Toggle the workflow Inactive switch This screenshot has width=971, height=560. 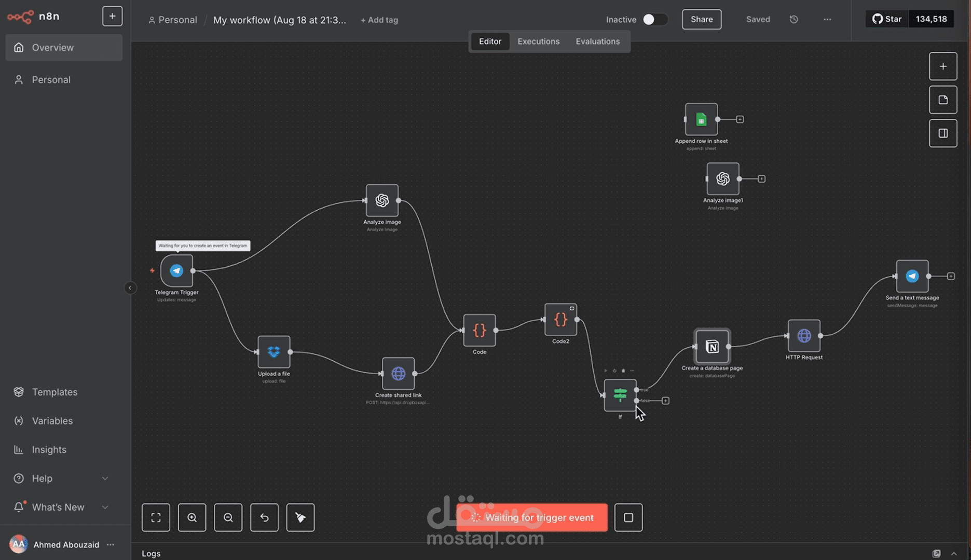coord(654,19)
